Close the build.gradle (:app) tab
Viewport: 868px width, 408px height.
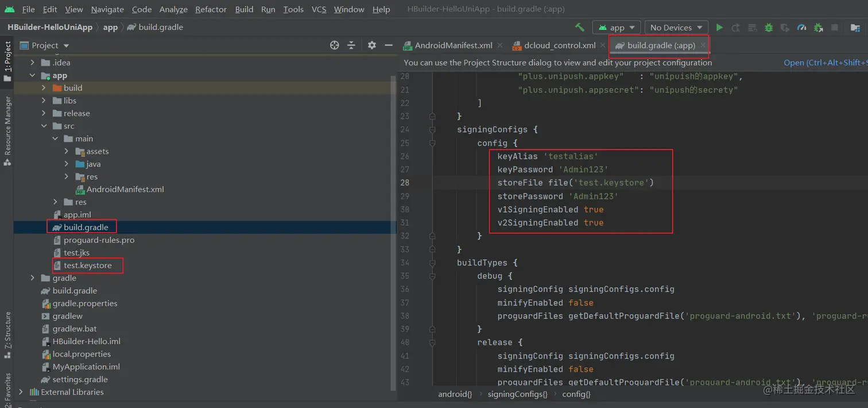[703, 45]
